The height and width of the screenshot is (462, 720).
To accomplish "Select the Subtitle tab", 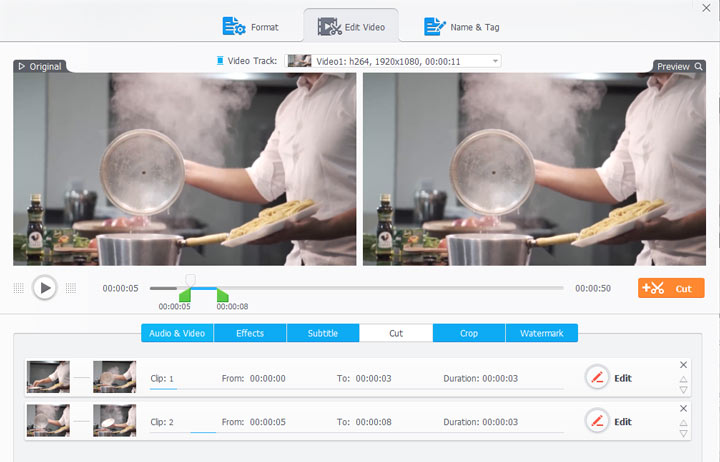I will (323, 333).
